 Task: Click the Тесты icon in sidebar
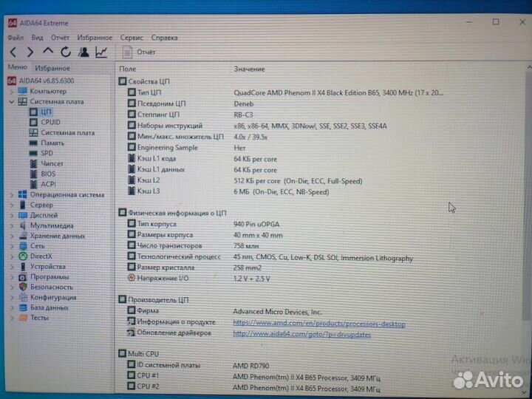point(23,318)
